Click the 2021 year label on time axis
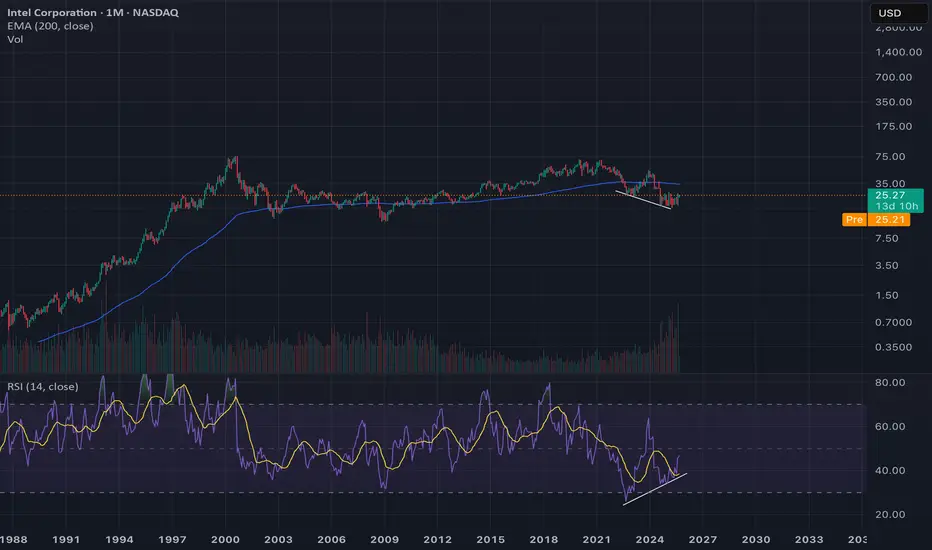This screenshot has width=932, height=550. [596, 540]
